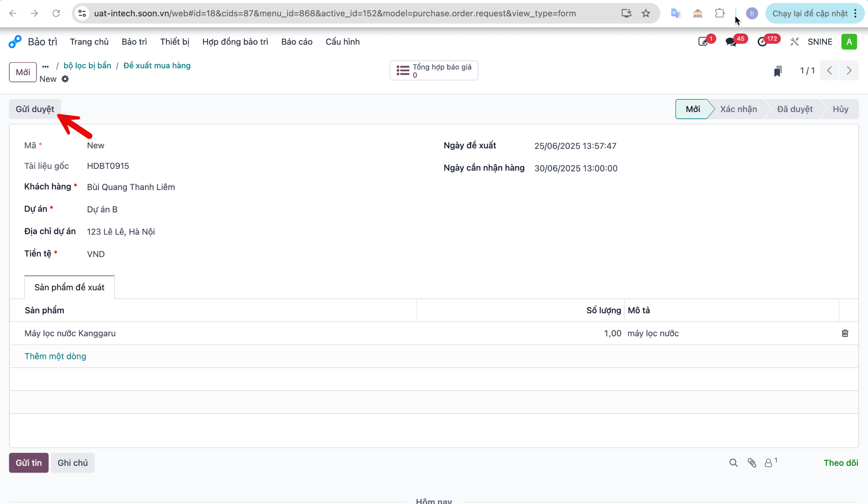This screenshot has height=504, width=868.
Task: Click the browser forward arrow
Action: point(34,13)
